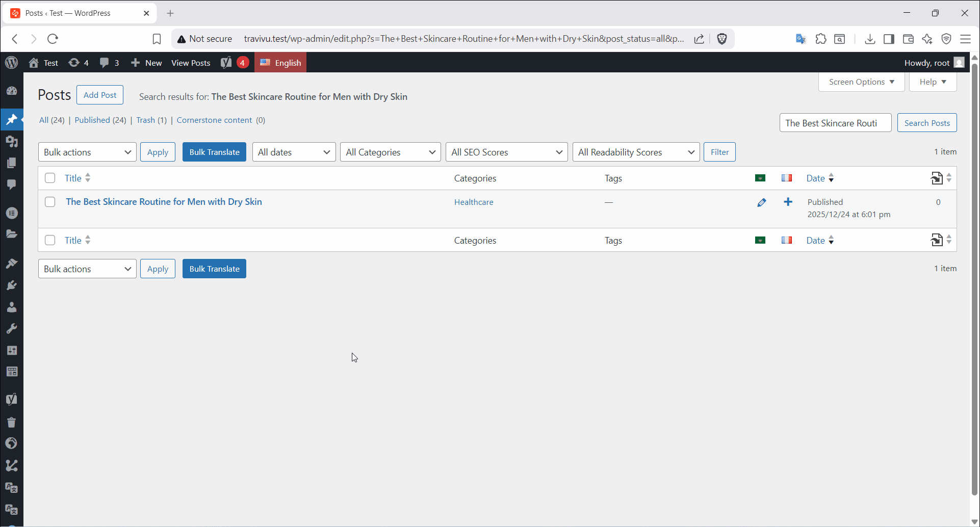Image resolution: width=980 pixels, height=527 pixels.
Task: Open the Healthcare category link
Action: (474, 202)
